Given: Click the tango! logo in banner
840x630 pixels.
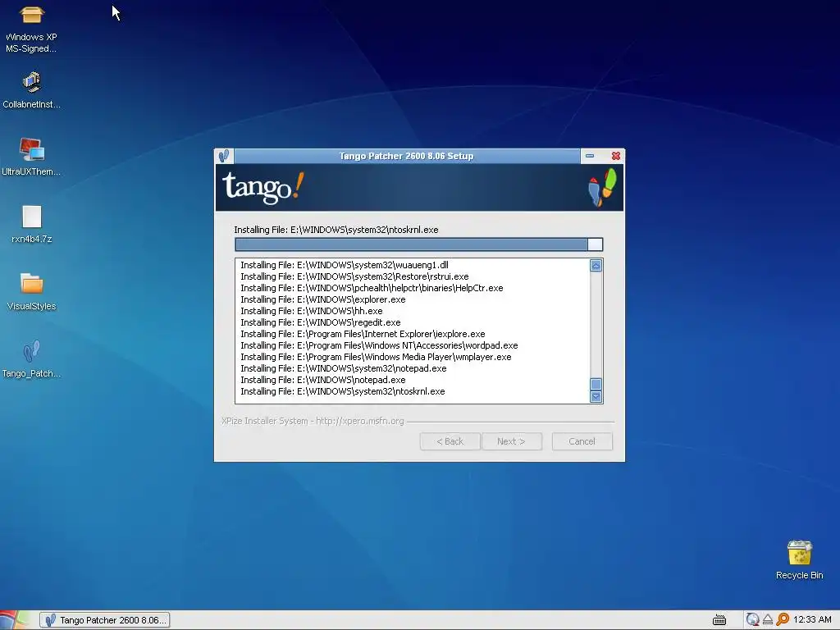Looking at the screenshot, I should pos(263,187).
